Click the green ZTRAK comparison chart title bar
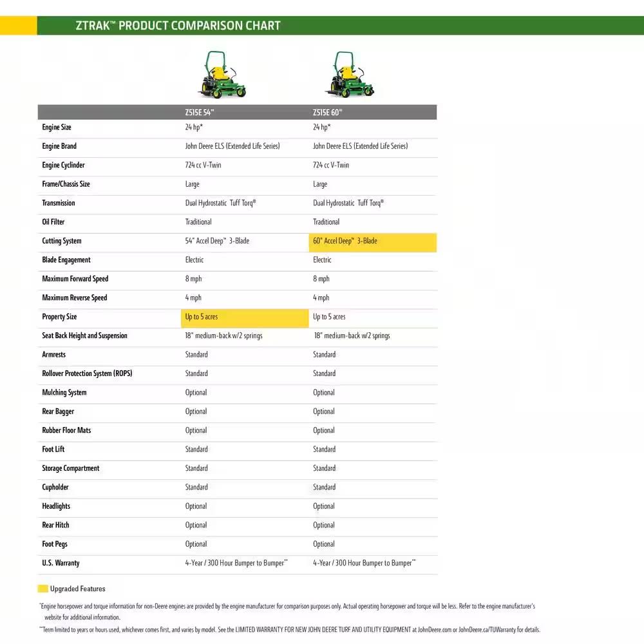Image resolution: width=644 pixels, height=644 pixels. (177, 25)
